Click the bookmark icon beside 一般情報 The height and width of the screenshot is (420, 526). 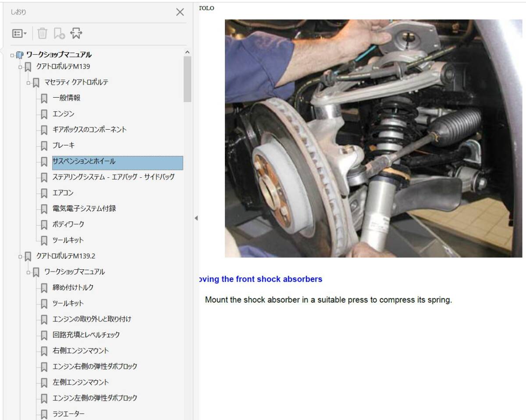click(x=44, y=99)
